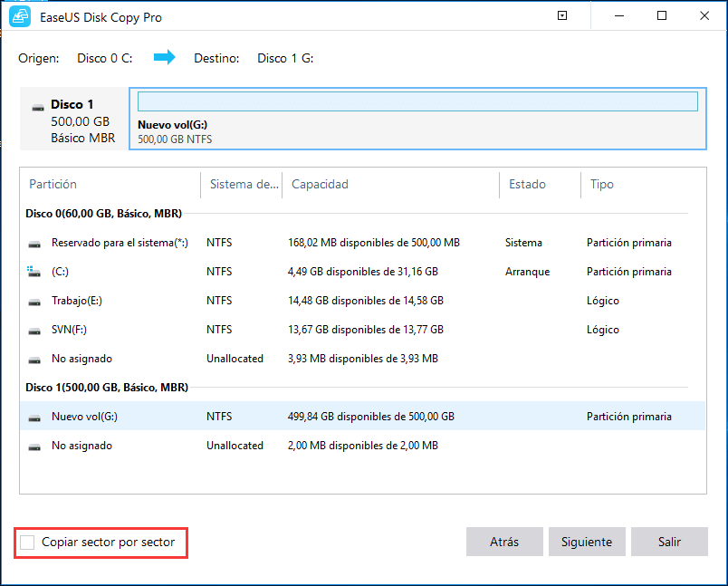
Task: Minimize the Disk Copy window
Action: [619, 15]
